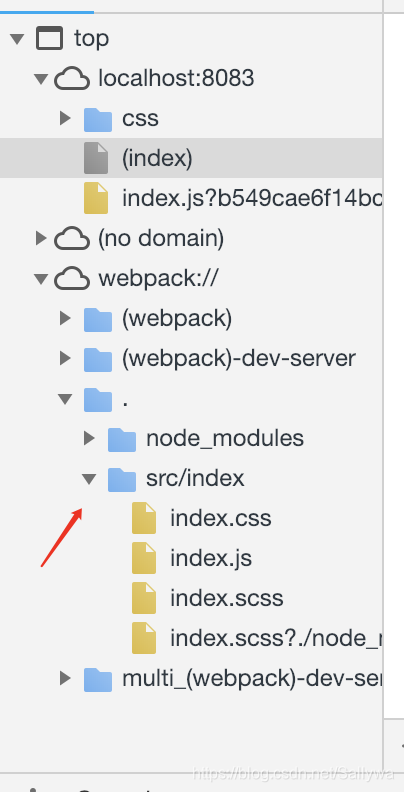Click the index.scss?./node_ file icon
The width and height of the screenshot is (404, 792).
click(x=144, y=637)
